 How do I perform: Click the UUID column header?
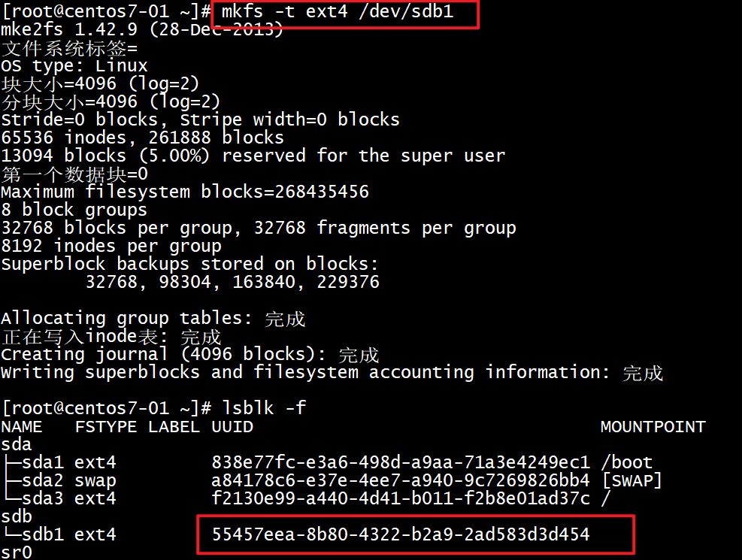232,427
